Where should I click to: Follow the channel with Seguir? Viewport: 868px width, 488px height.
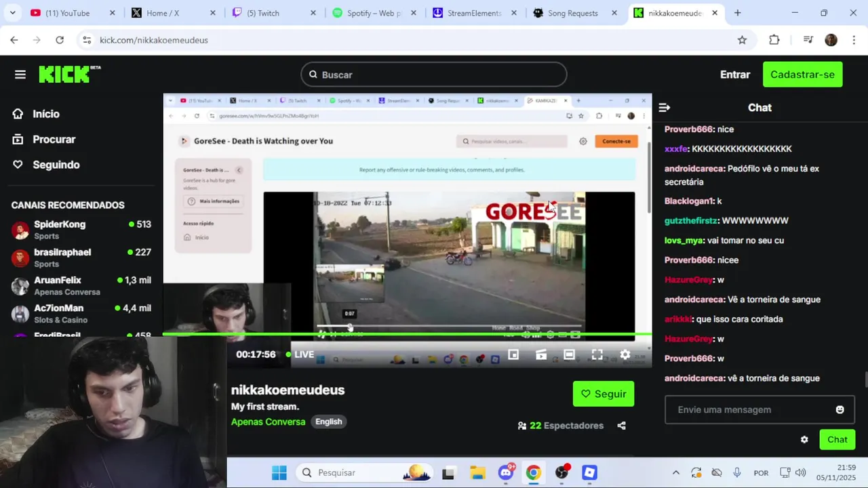pos(604,394)
